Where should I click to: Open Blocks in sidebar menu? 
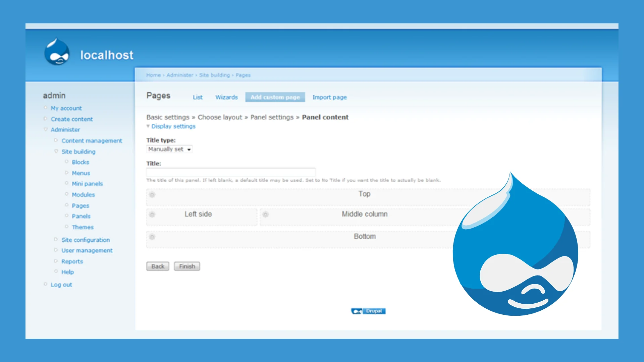coord(80,162)
